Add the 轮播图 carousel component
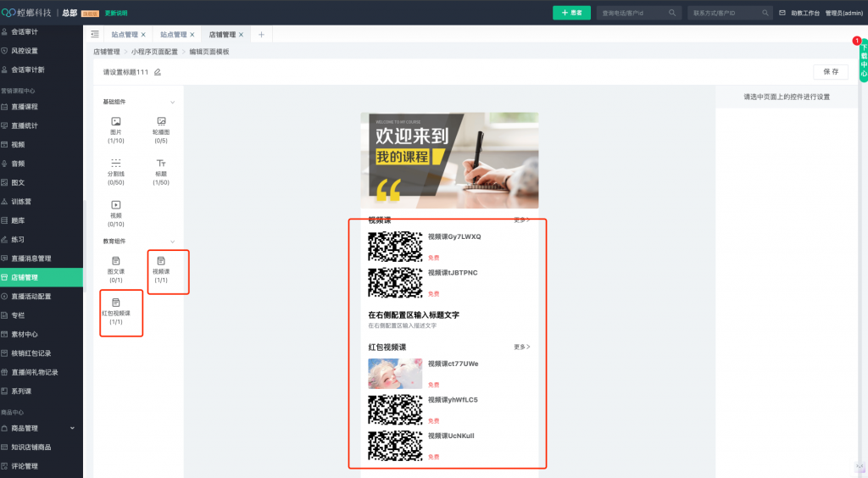 tap(161, 130)
